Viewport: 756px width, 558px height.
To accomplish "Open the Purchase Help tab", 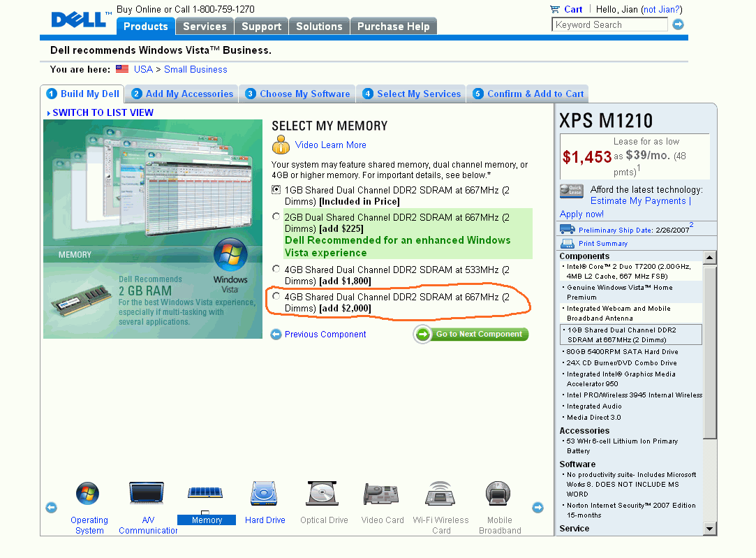I will click(394, 26).
